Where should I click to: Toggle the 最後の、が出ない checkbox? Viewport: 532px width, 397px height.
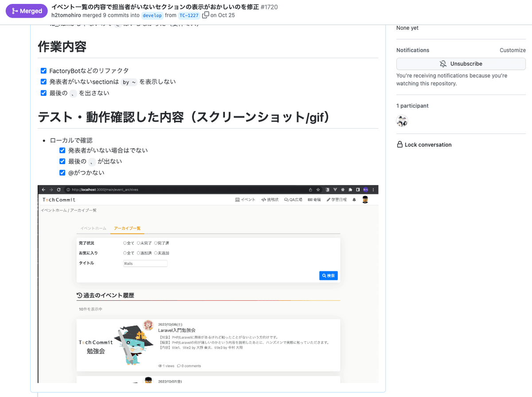tap(63, 161)
